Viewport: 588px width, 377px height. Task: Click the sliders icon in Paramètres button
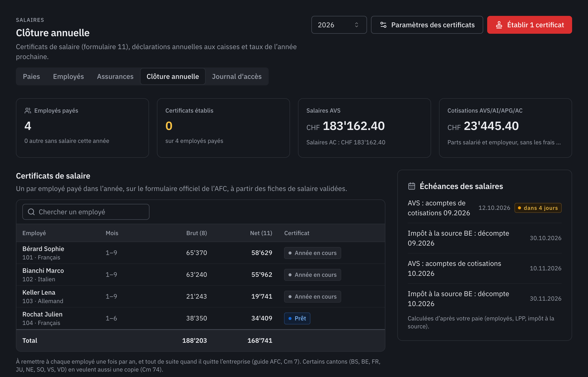(x=383, y=25)
